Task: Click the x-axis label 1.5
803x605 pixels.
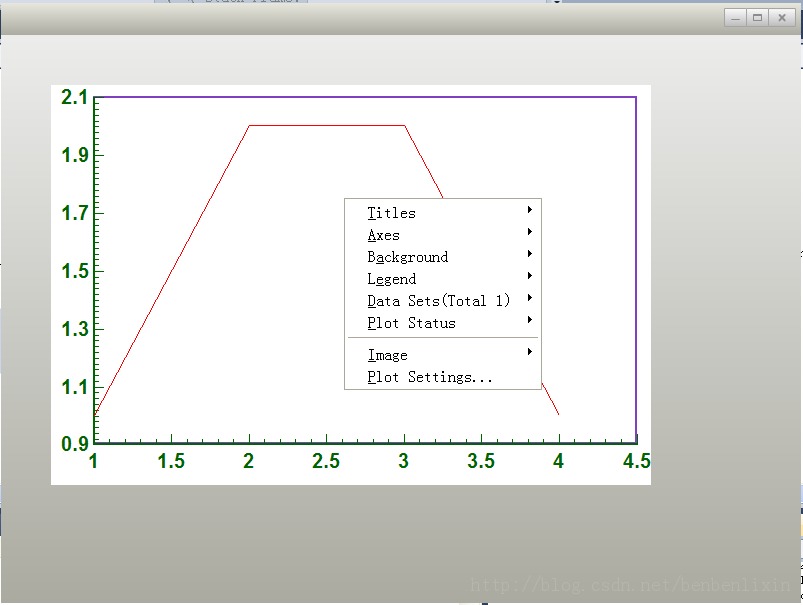Action: click(x=171, y=461)
